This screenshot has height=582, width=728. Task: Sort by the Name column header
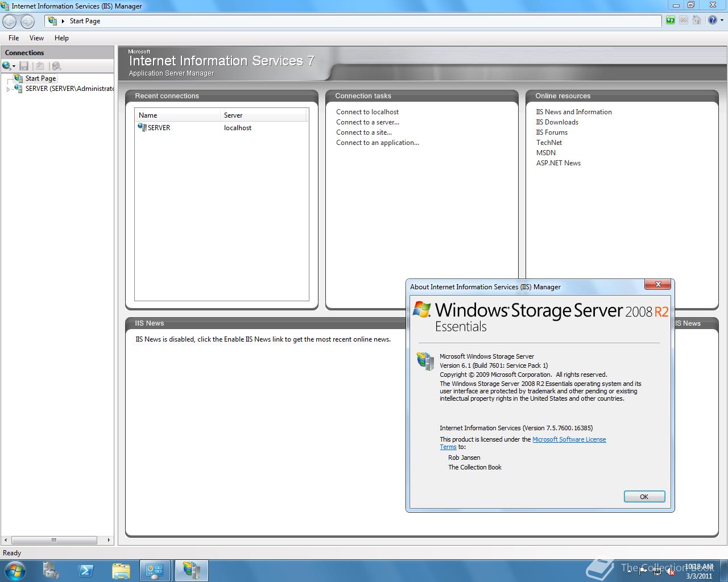pyautogui.click(x=177, y=115)
